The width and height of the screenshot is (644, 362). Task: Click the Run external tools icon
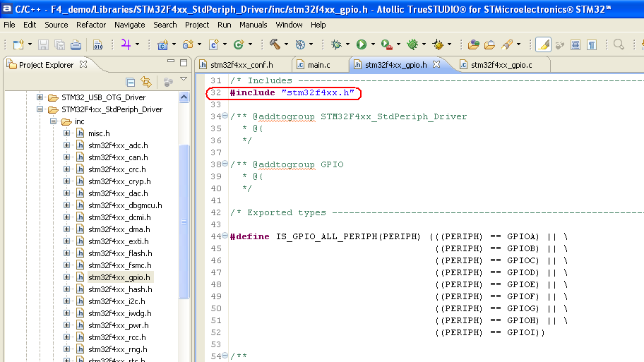tap(386, 44)
